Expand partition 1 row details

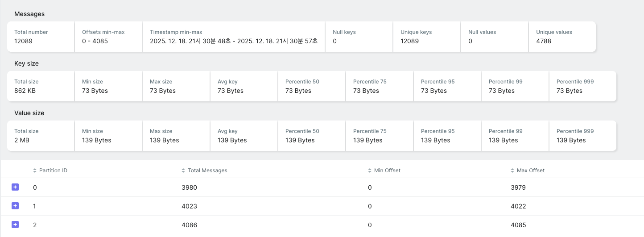(15, 206)
